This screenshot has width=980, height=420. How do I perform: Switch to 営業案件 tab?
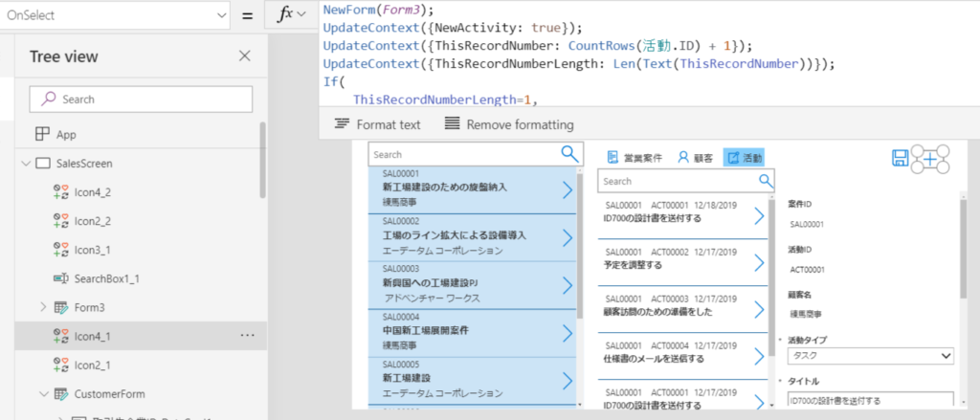tap(635, 158)
